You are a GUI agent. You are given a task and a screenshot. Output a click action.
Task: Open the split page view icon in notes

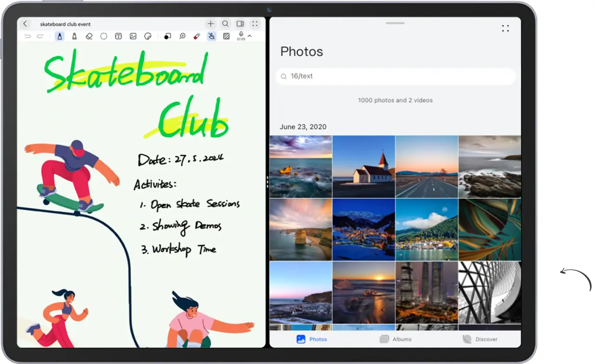240,24
